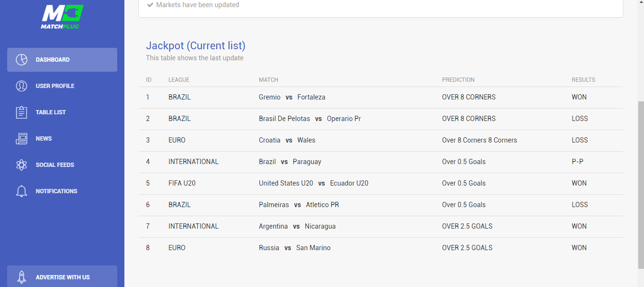Select the Gremio vs Fortaleza row

pos(381,97)
